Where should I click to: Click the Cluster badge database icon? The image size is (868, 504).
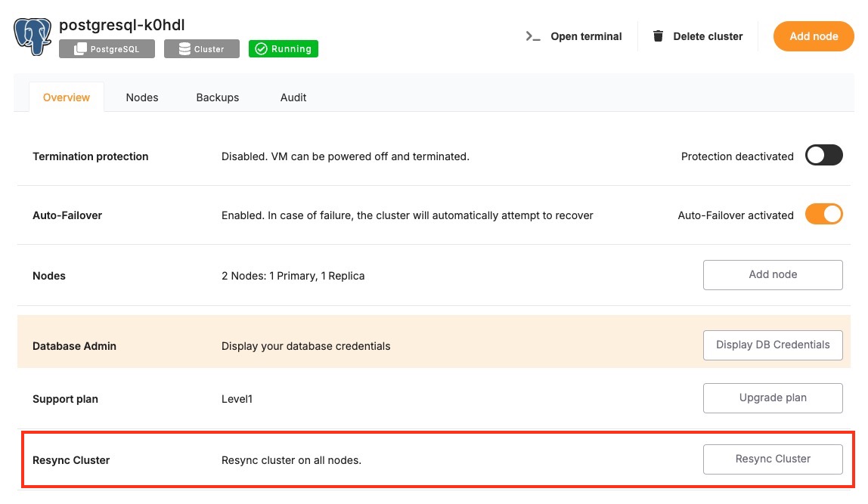click(x=184, y=49)
